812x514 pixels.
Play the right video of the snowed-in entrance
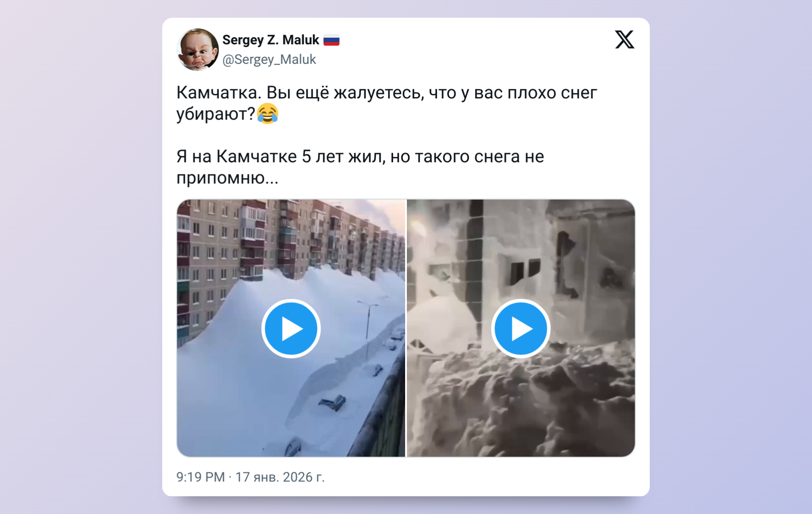click(520, 328)
